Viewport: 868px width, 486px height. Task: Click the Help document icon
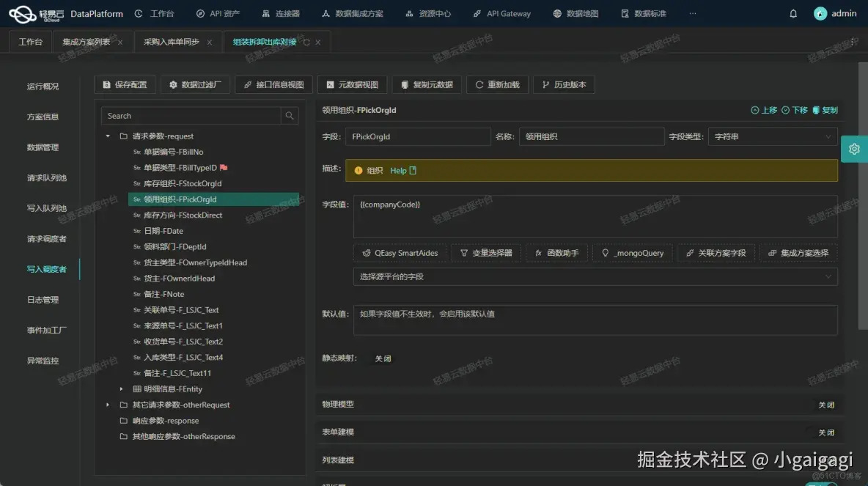point(413,171)
